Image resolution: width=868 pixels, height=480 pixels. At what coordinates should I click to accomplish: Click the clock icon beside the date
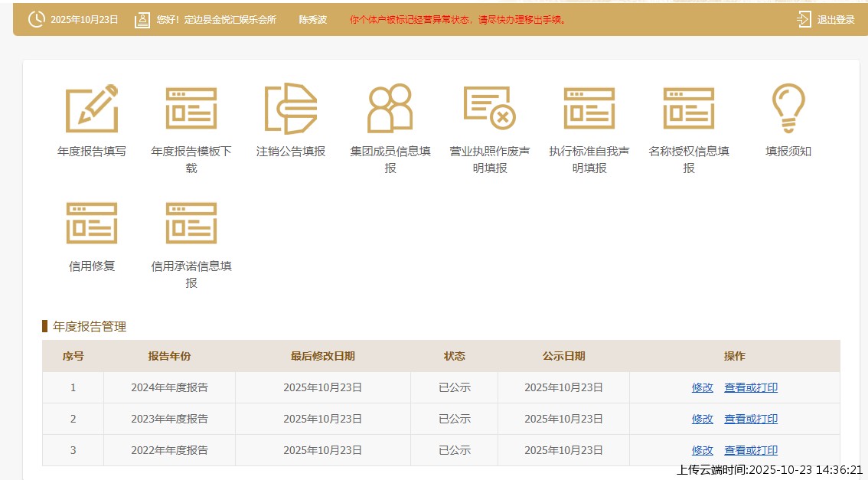(36, 20)
